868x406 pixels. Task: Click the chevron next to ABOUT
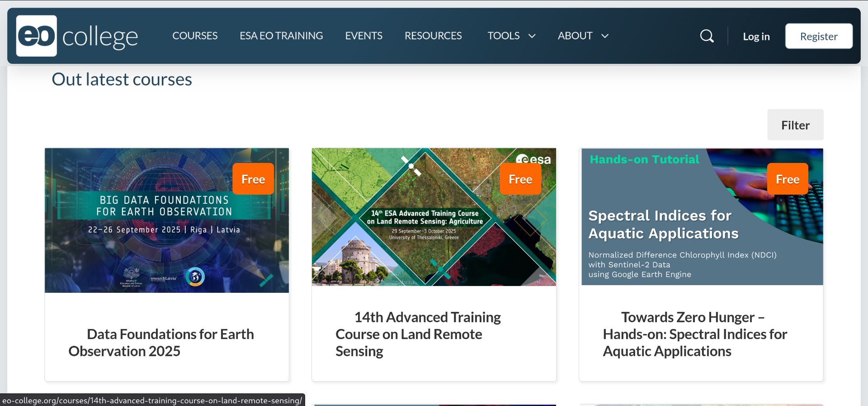[605, 36]
